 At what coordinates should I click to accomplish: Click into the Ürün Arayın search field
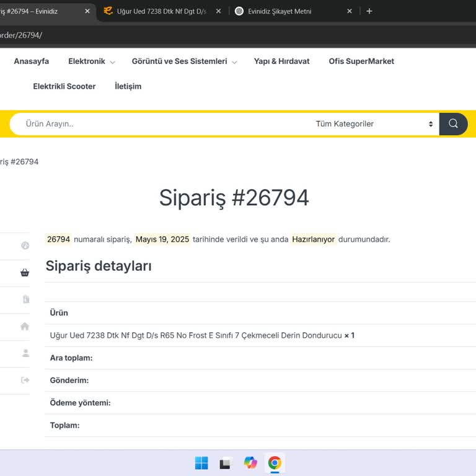click(x=161, y=124)
